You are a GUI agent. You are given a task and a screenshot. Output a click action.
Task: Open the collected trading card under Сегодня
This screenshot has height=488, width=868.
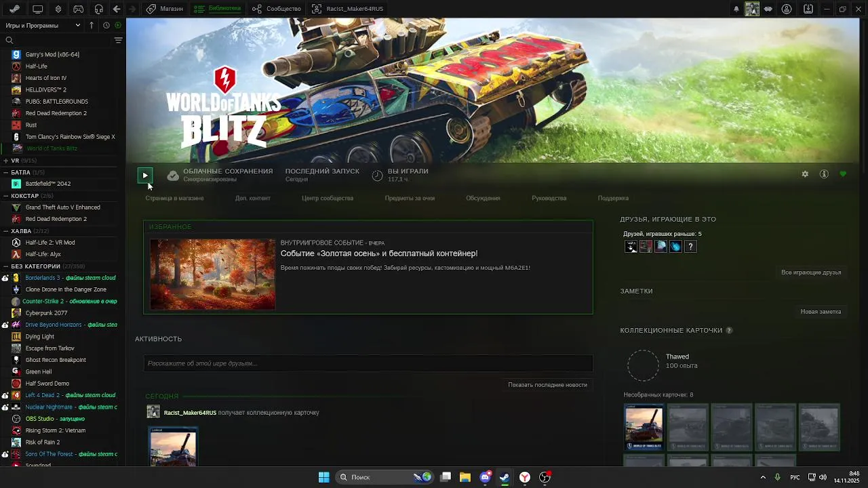pos(173,447)
